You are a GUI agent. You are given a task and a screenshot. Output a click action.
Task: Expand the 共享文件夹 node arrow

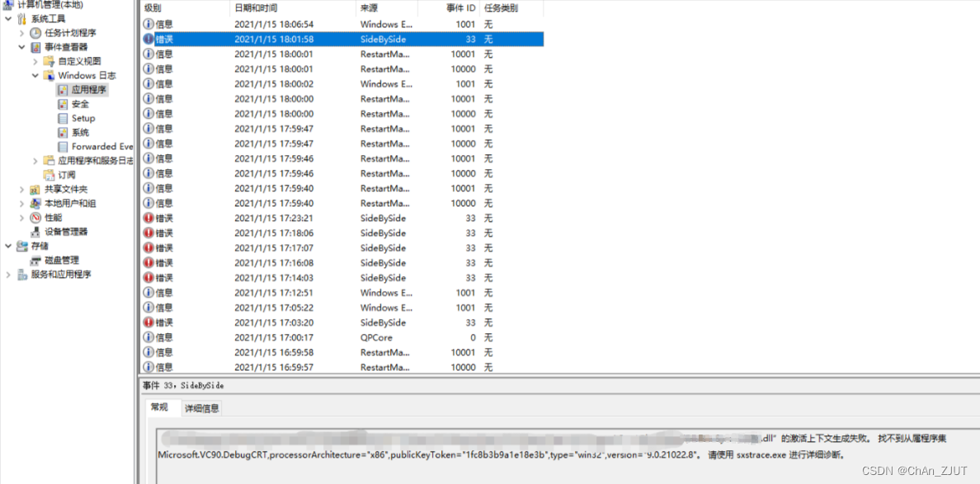click(x=22, y=189)
